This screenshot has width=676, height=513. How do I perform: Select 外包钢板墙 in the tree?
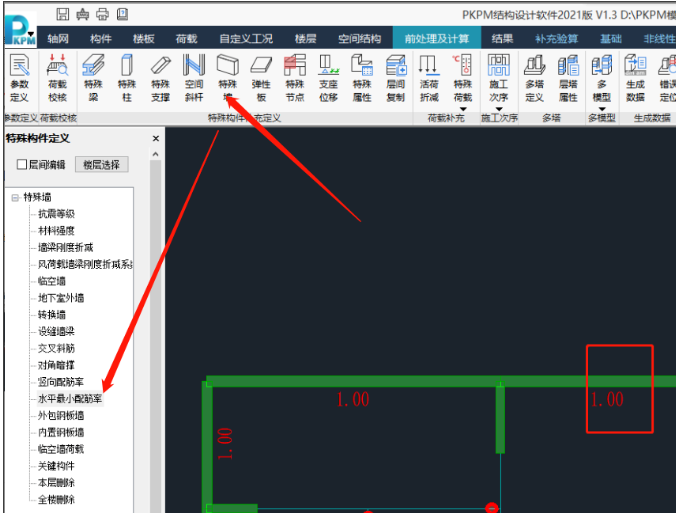pos(61,416)
